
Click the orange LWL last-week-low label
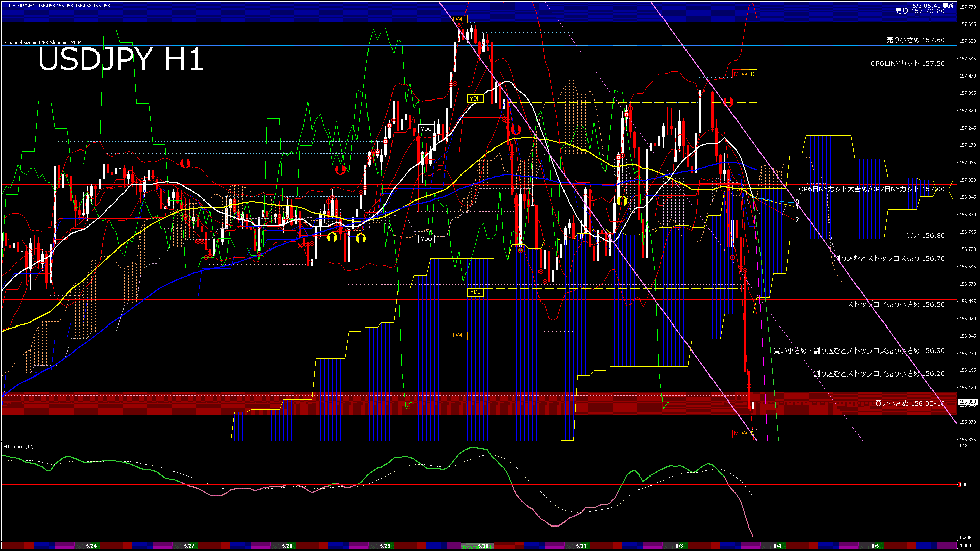(459, 335)
